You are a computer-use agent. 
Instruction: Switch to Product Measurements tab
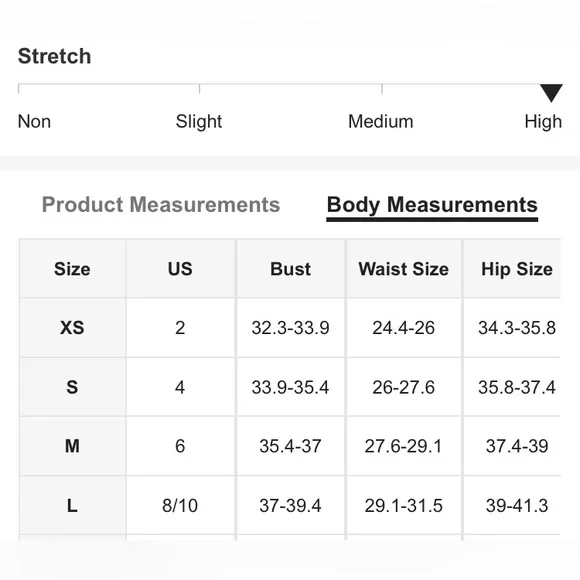161,205
